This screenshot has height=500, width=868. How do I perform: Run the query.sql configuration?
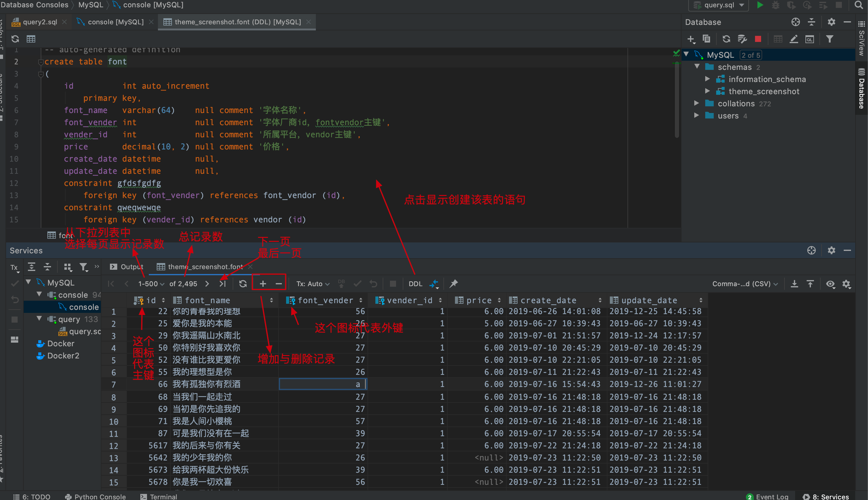click(x=760, y=5)
